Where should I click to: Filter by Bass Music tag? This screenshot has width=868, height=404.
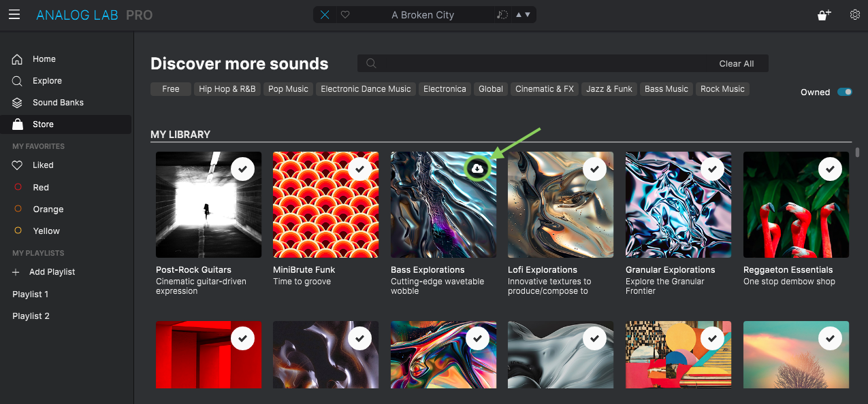point(666,89)
